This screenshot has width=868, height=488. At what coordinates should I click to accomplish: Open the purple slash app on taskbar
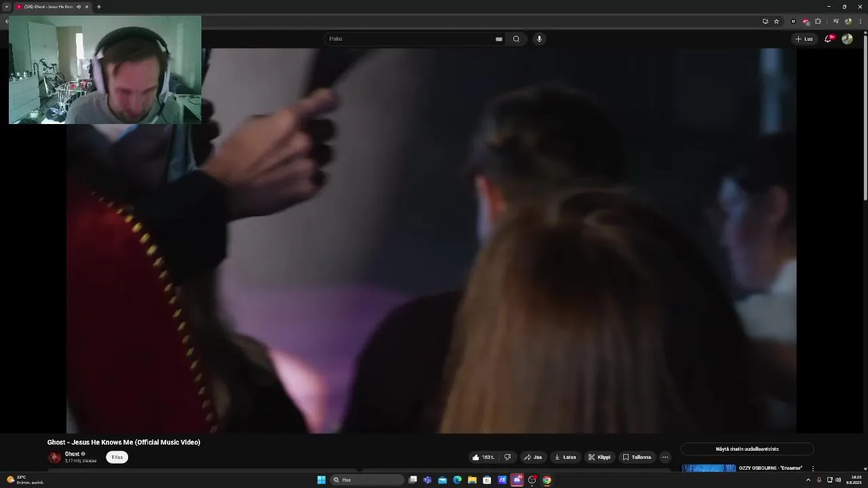click(x=502, y=480)
